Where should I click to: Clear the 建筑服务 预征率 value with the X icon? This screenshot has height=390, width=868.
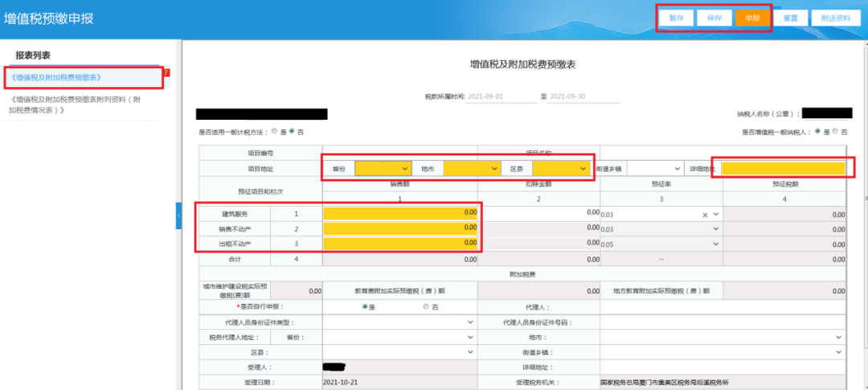(705, 215)
